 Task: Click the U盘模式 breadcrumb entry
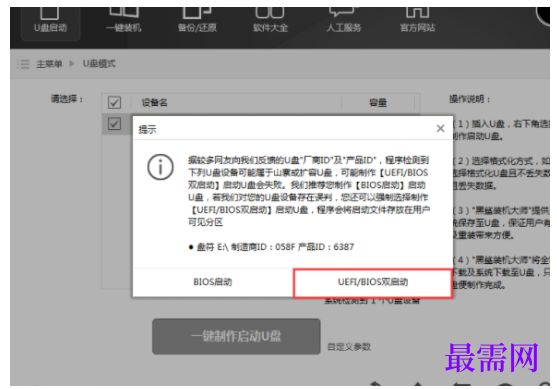pos(99,64)
